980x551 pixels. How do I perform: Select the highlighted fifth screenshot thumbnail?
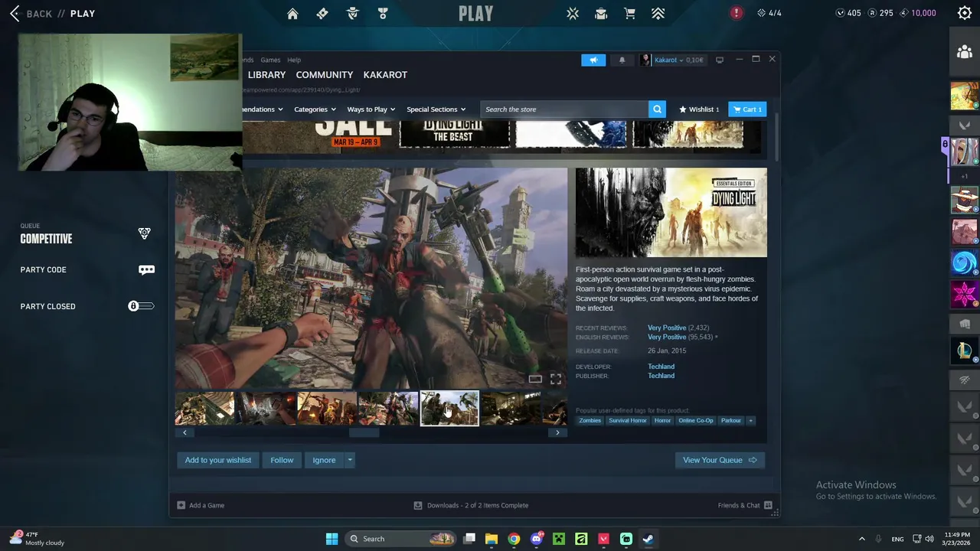coord(449,409)
